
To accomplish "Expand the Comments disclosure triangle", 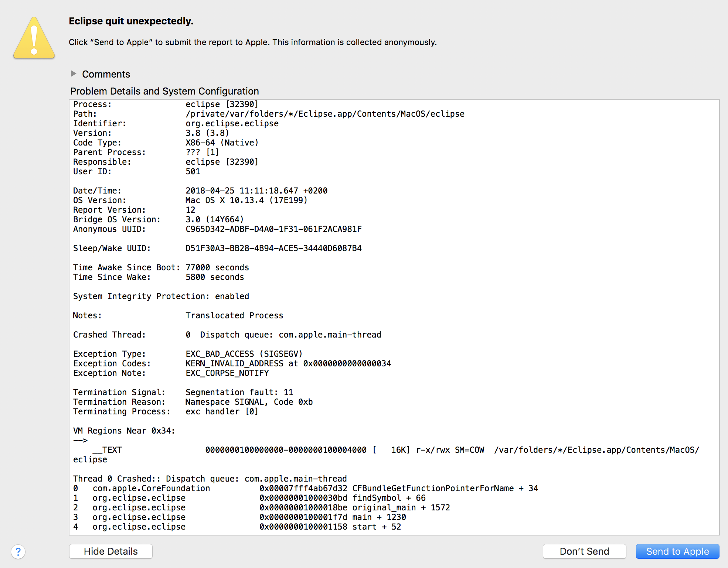I will click(x=74, y=74).
